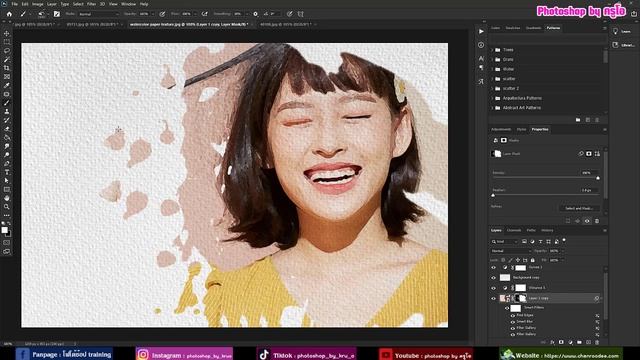Click new pattern group folder icon
The image size is (640, 360).
578,120
